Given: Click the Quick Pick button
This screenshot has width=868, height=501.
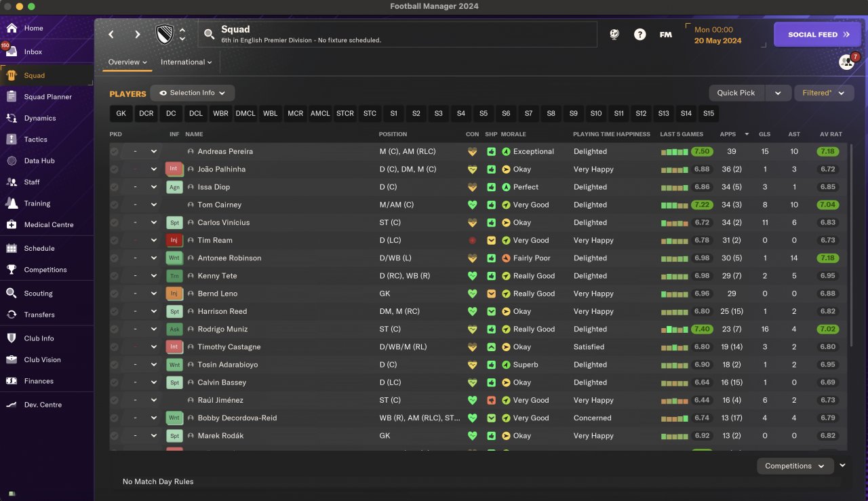Looking at the screenshot, I should [736, 93].
